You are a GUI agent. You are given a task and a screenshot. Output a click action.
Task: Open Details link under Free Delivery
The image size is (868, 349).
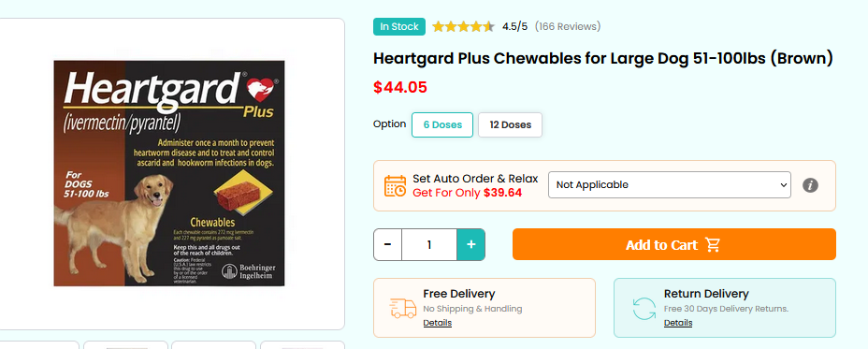438,323
